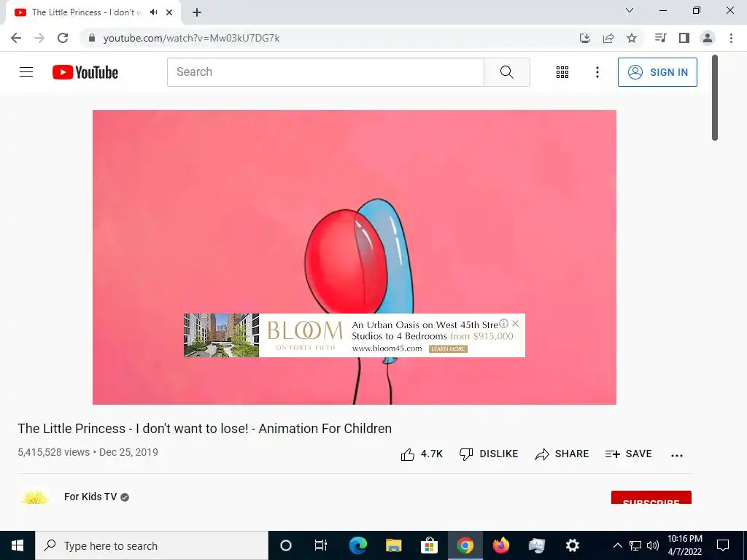The image size is (747, 560).
Task: Open File Explorer from taskbar
Action: pos(393,545)
